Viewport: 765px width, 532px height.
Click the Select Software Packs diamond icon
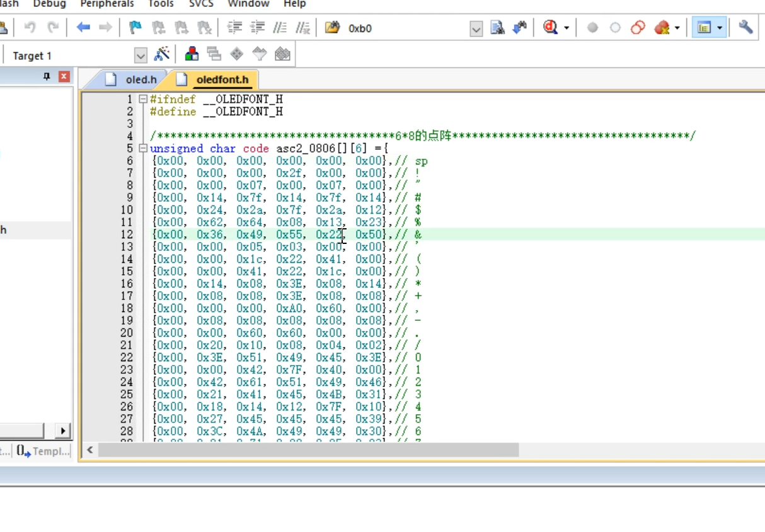click(x=237, y=54)
